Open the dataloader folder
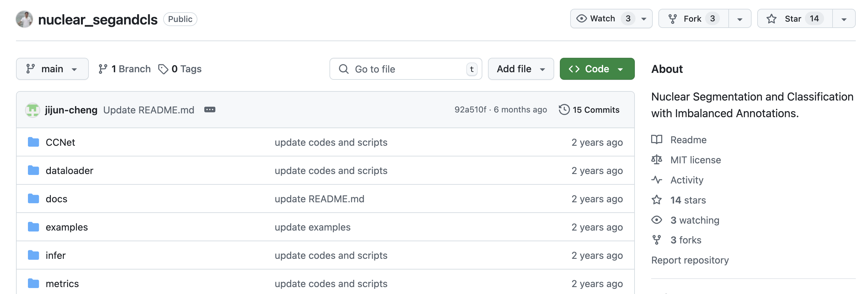 69,171
